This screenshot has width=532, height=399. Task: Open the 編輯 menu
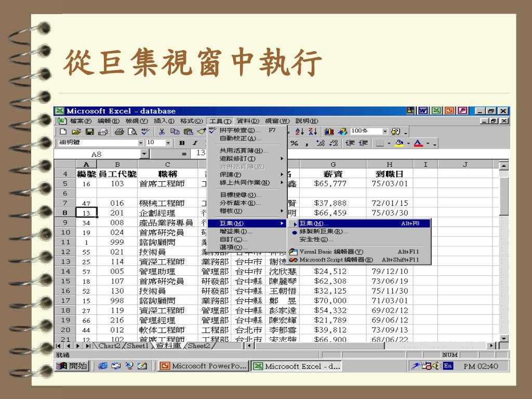click(x=108, y=121)
